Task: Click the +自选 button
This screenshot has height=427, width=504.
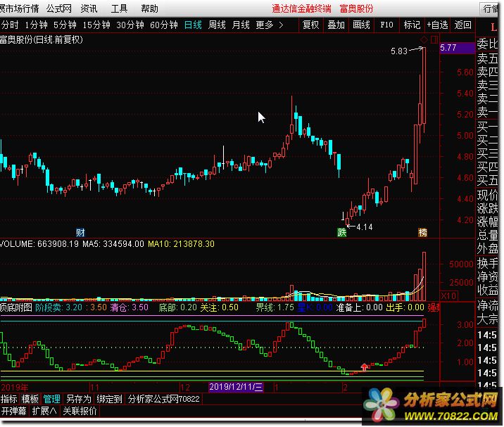Action: pos(436,25)
